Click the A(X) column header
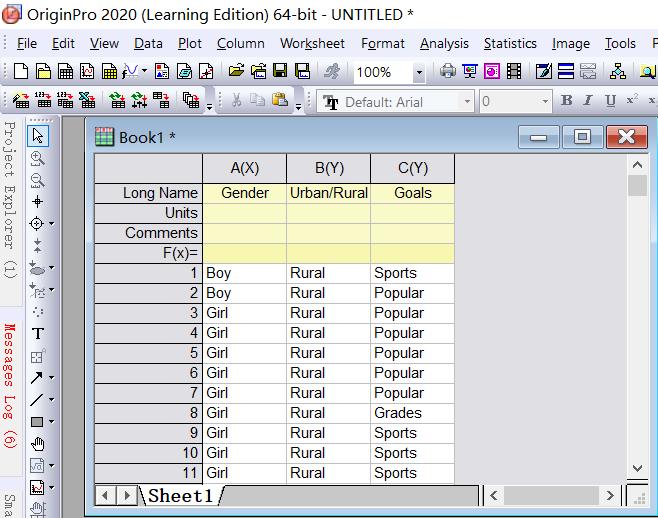 pyautogui.click(x=244, y=168)
